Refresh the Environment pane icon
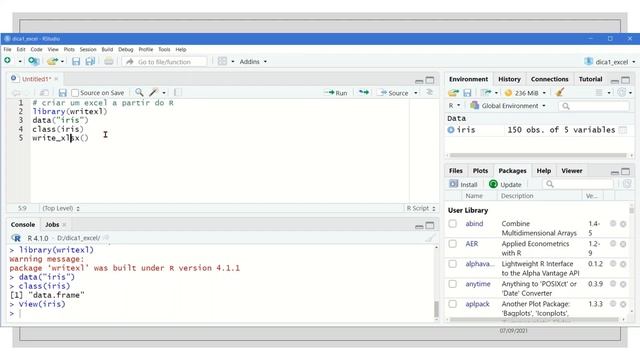 click(x=621, y=93)
